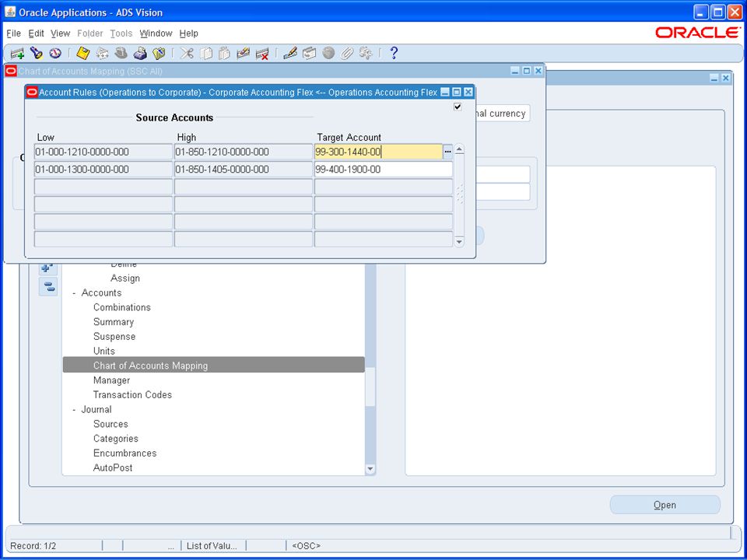Select Units under Accounts

(104, 351)
